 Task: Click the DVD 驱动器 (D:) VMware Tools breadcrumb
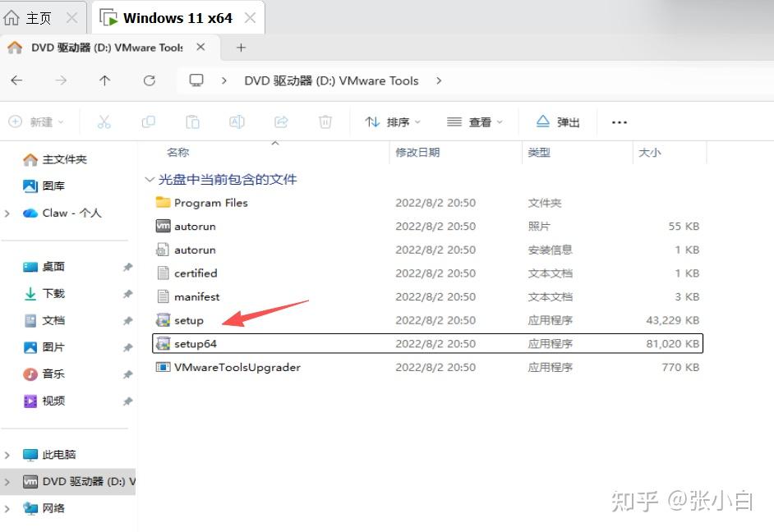(x=331, y=80)
